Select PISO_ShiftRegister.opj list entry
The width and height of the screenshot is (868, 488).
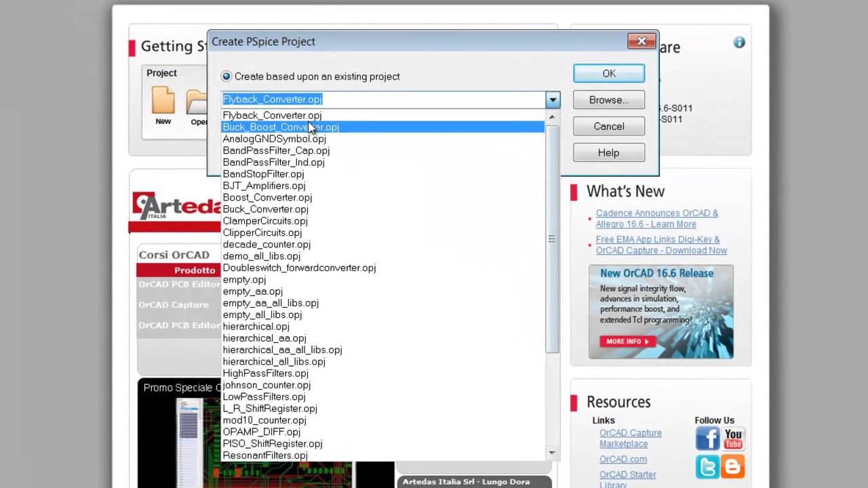pyautogui.click(x=383, y=443)
